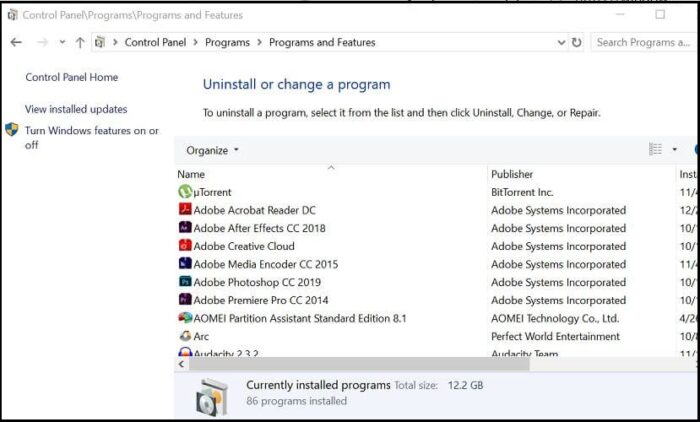The image size is (700, 422).
Task: Open the more view options dropdown arrow
Action: pos(675,150)
